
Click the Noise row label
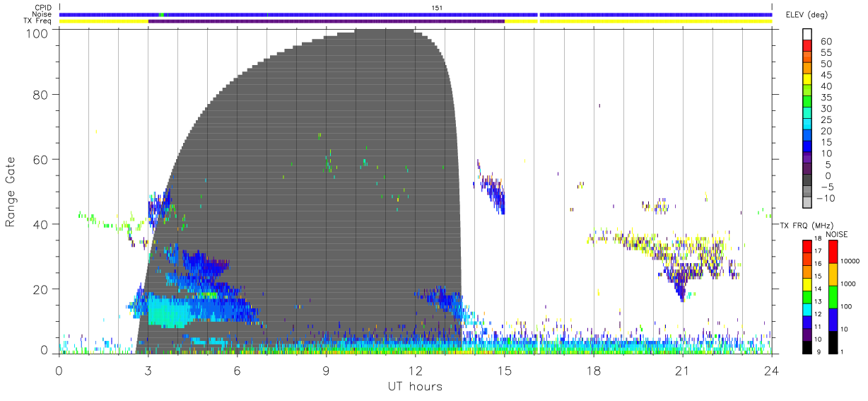42,14
